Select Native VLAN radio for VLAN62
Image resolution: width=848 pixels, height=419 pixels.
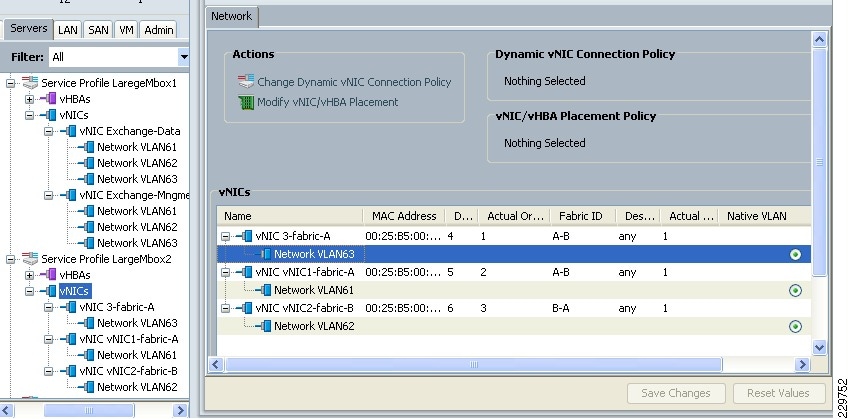click(x=795, y=326)
